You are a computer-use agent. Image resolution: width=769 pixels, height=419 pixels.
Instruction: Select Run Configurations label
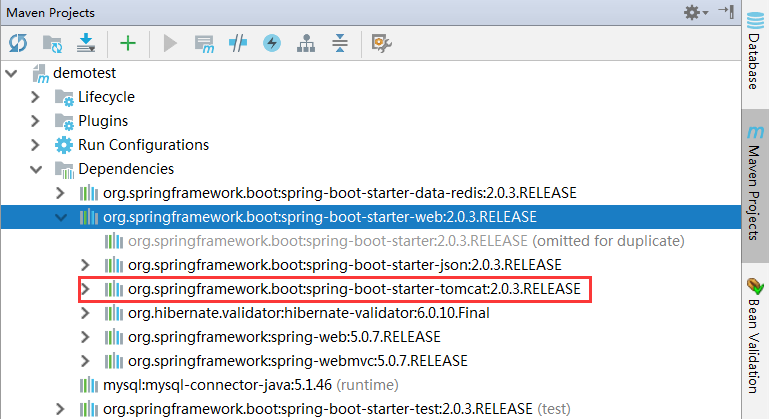[x=143, y=145]
